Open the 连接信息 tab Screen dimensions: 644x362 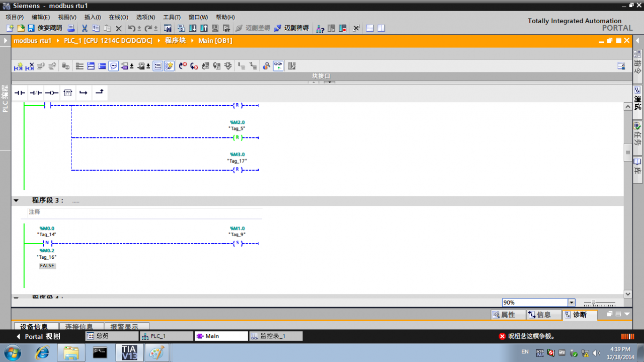tap(82, 327)
